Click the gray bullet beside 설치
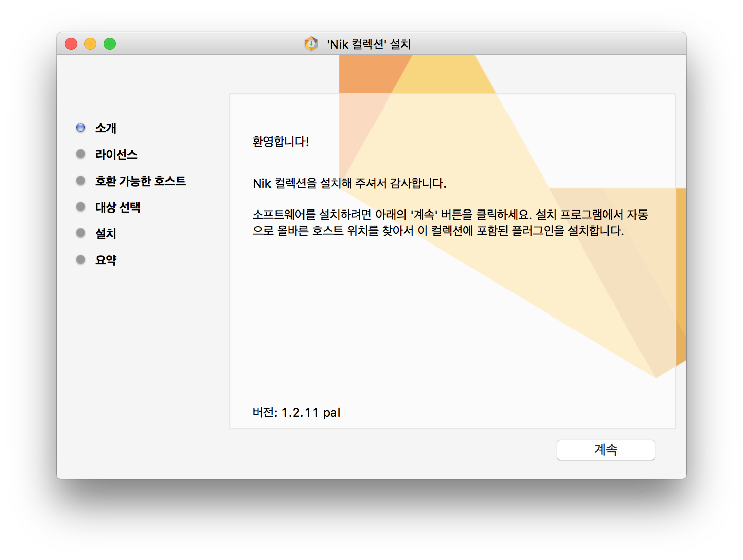Viewport: 743px width, 560px height. click(81, 233)
